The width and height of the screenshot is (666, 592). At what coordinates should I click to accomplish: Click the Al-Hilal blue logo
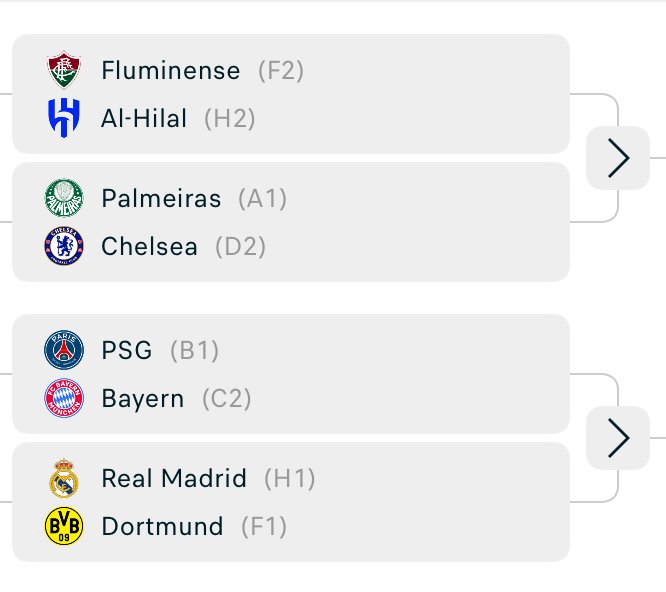point(64,118)
